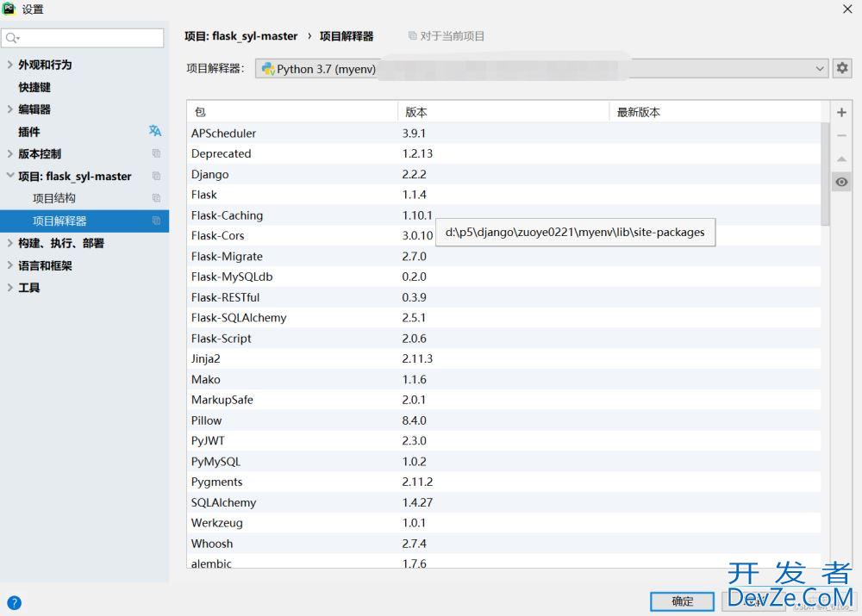The width and height of the screenshot is (862, 616).
Task: Sort by the 版本 column header
Action: [503, 112]
